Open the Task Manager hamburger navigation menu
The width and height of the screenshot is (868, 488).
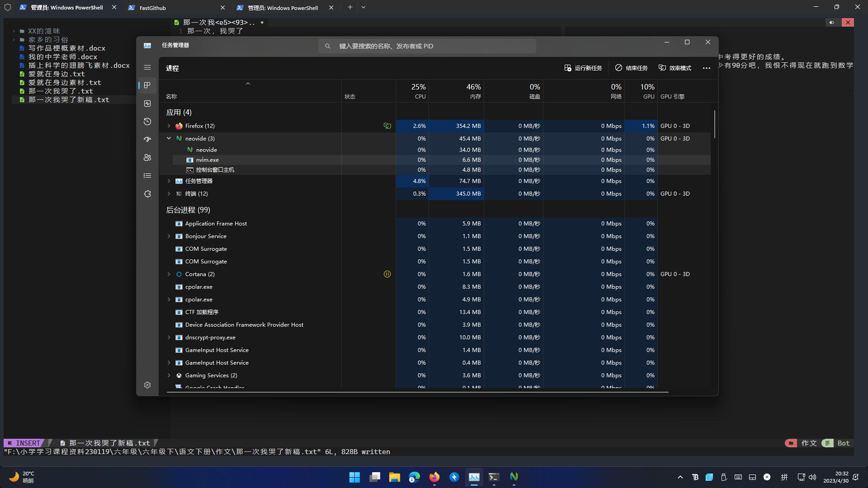pos(147,67)
